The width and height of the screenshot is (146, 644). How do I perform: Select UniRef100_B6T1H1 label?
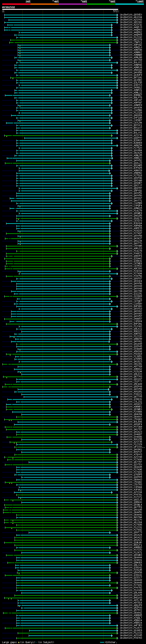point(131,77)
